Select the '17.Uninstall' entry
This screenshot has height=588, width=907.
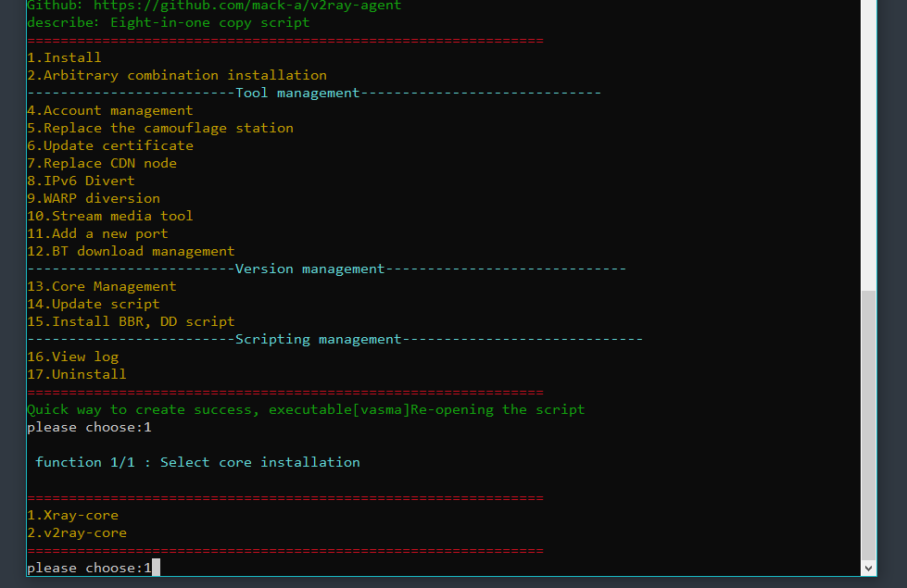point(77,374)
